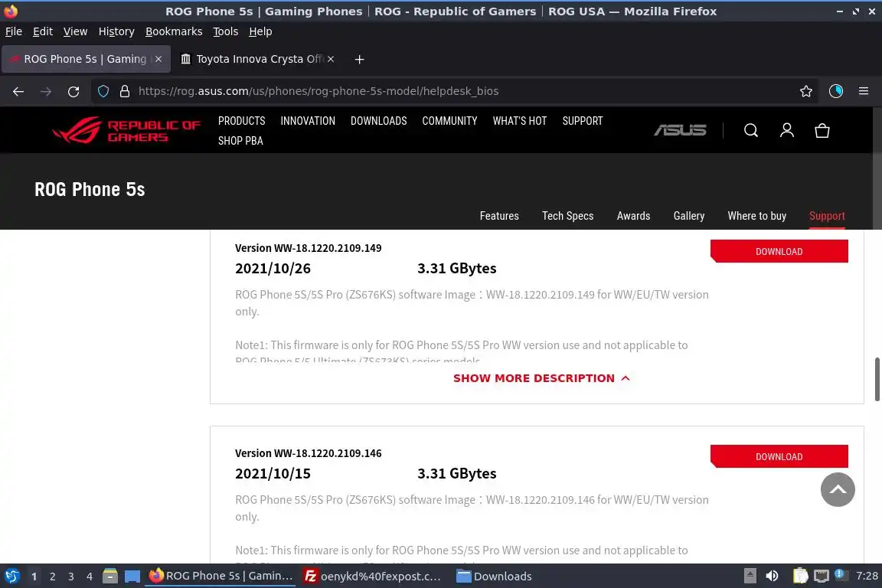This screenshot has height=588, width=882.
Task: Select the Firefox ROG Phone taskbar window
Action: [220, 577]
